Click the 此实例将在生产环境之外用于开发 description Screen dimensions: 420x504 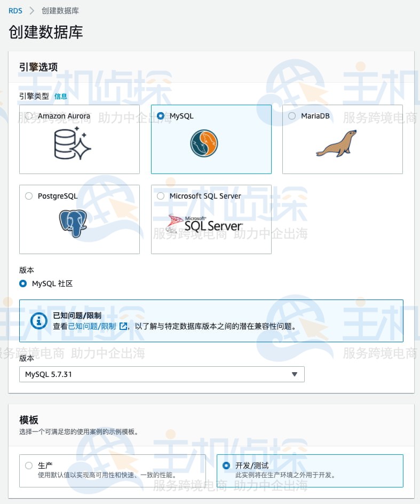pos(286,475)
